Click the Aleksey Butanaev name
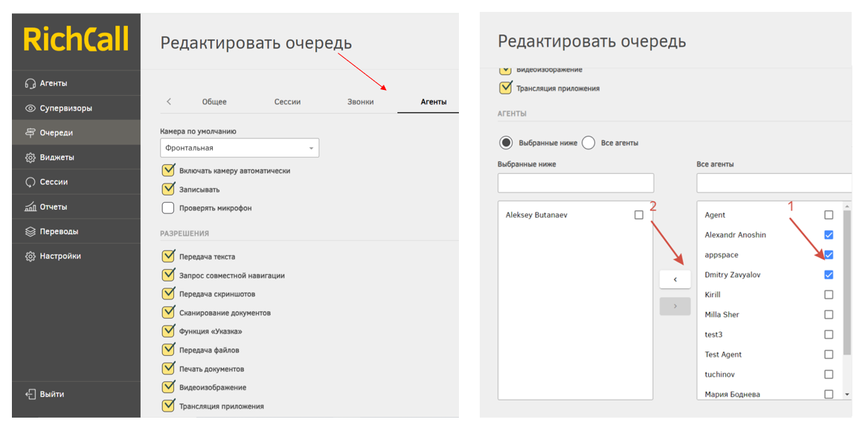 tap(536, 215)
